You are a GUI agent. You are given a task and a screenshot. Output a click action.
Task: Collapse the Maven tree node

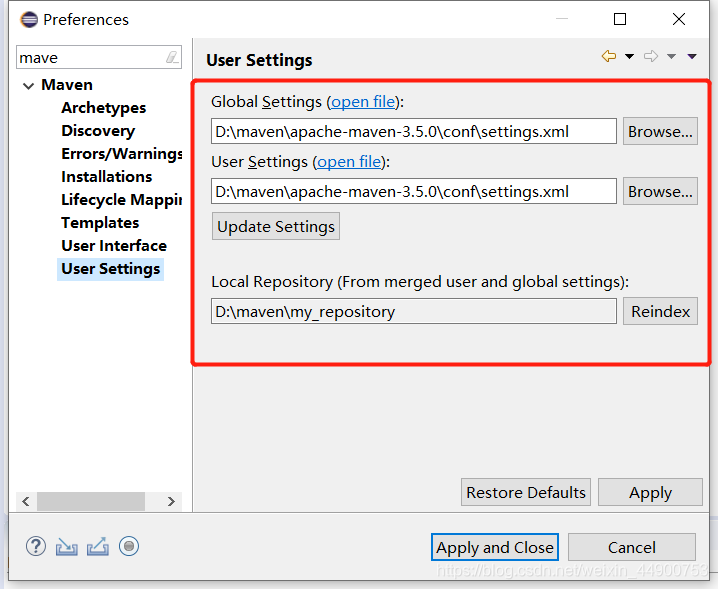[x=28, y=86]
